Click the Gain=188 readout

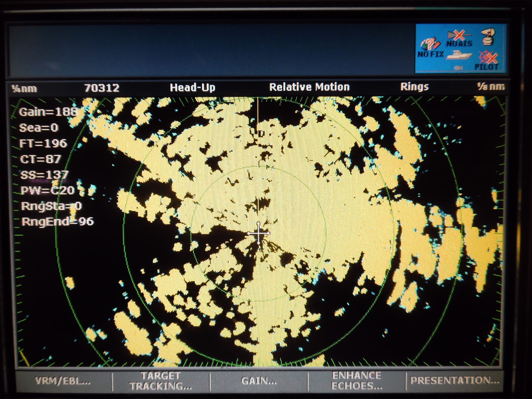tap(48, 112)
